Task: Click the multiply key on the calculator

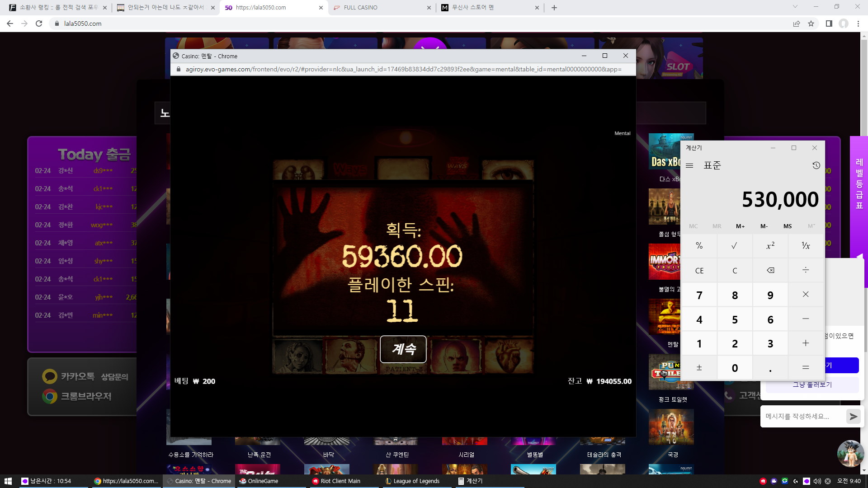Action: [806, 295]
